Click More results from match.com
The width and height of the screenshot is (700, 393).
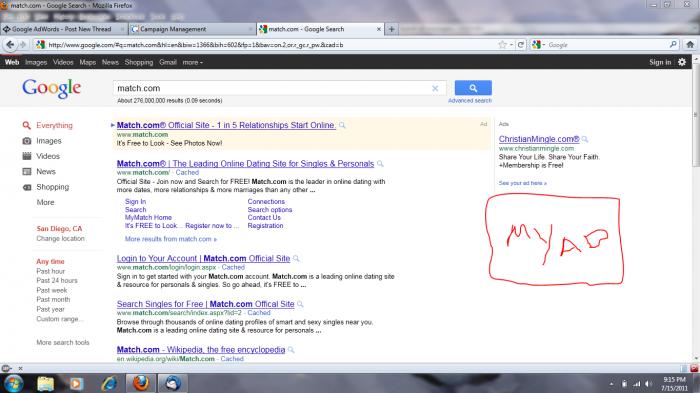tap(171, 239)
